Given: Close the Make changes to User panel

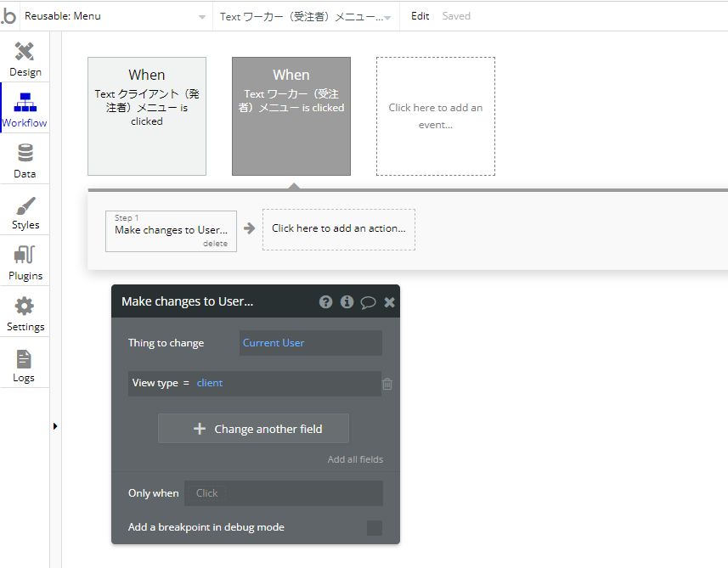Looking at the screenshot, I should [x=390, y=302].
